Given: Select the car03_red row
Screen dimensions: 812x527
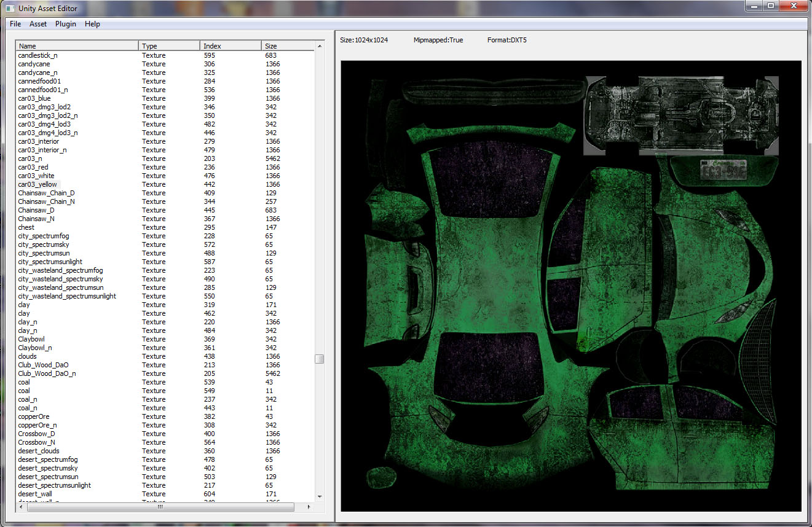Looking at the screenshot, I should pos(165,167).
